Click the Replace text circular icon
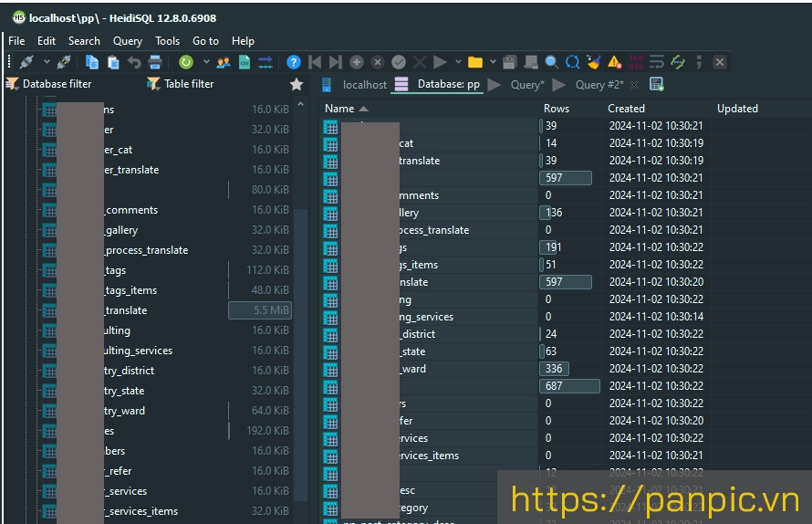The height and width of the screenshot is (524, 812). coord(573,62)
